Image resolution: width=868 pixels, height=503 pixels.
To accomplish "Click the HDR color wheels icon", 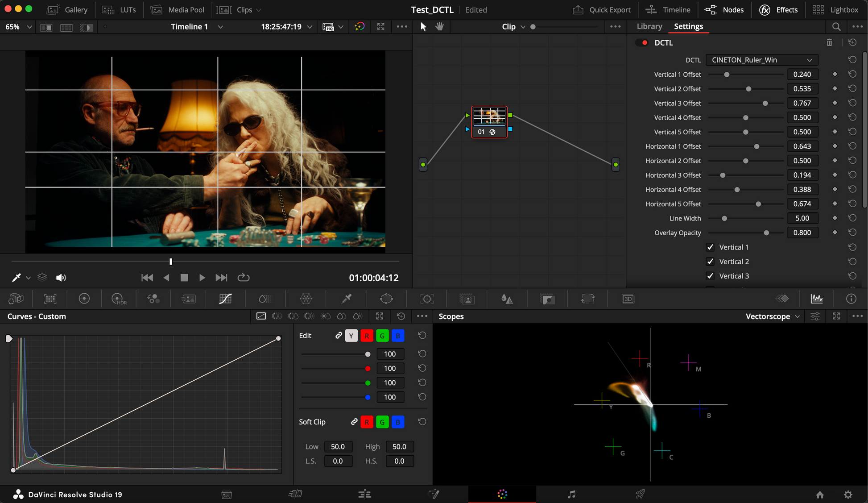I will tap(119, 299).
